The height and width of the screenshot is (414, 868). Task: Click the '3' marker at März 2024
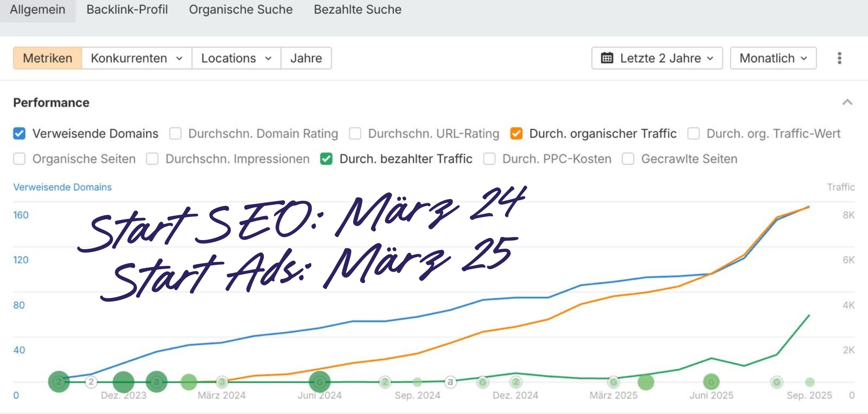(222, 382)
